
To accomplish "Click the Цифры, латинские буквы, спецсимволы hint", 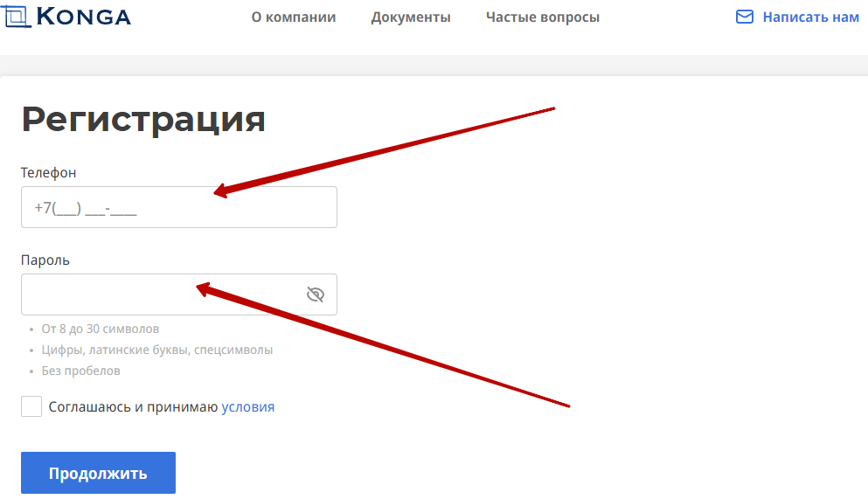I will 157,350.
